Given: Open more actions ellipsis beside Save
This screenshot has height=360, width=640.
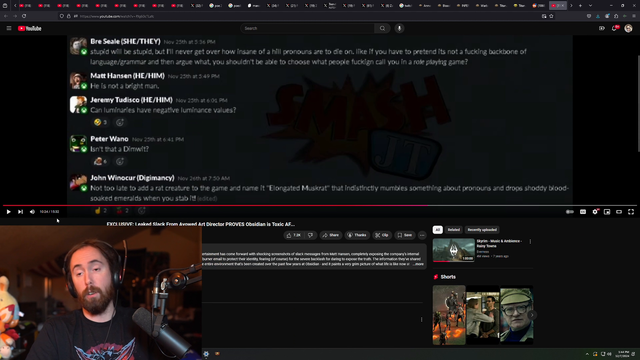Looking at the screenshot, I should click(422, 235).
